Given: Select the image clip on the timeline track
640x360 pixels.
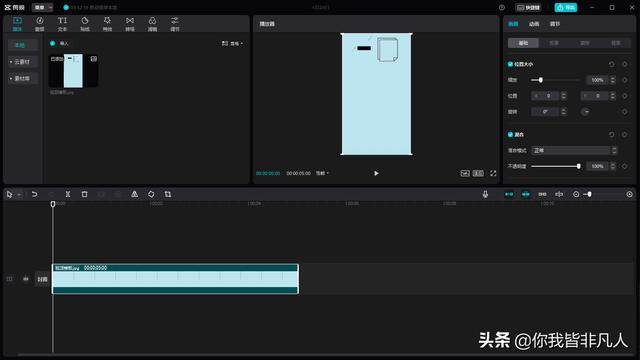Looking at the screenshot, I should click(176, 279).
